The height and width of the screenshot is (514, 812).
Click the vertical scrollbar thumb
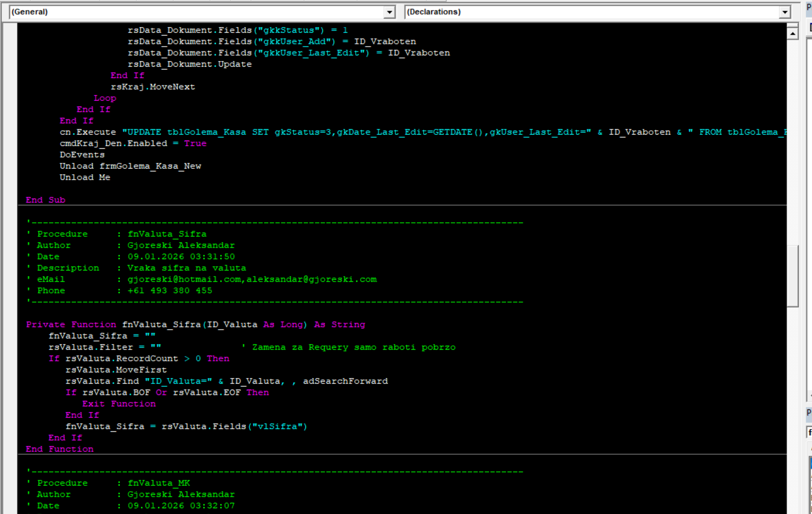coord(792,275)
